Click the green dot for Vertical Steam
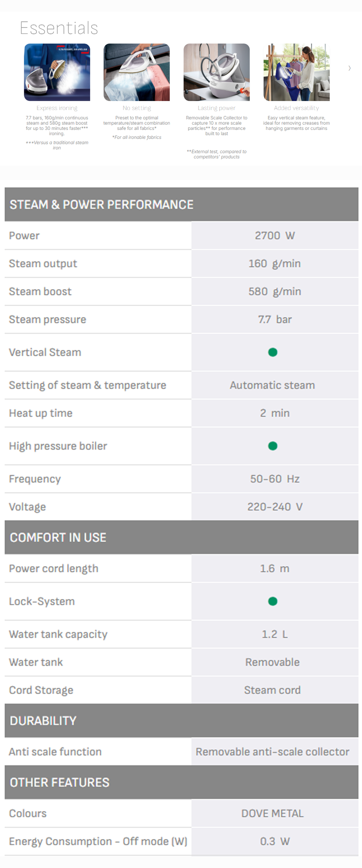The image size is (362, 868). pos(273,352)
